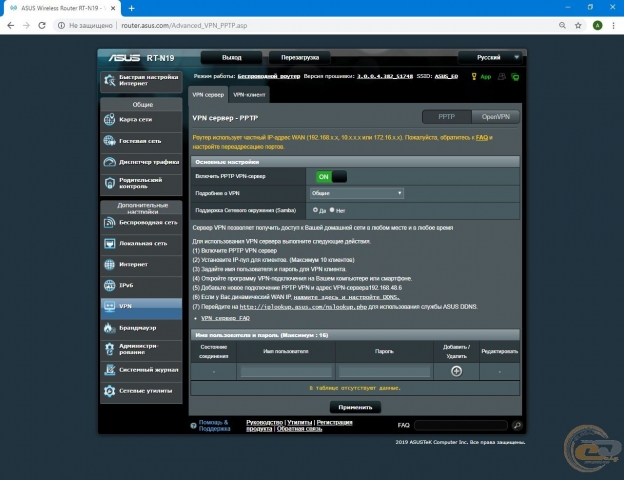This screenshot has height=480, width=624.
Task: Select Samba support 'Да' radio
Action: [315, 210]
